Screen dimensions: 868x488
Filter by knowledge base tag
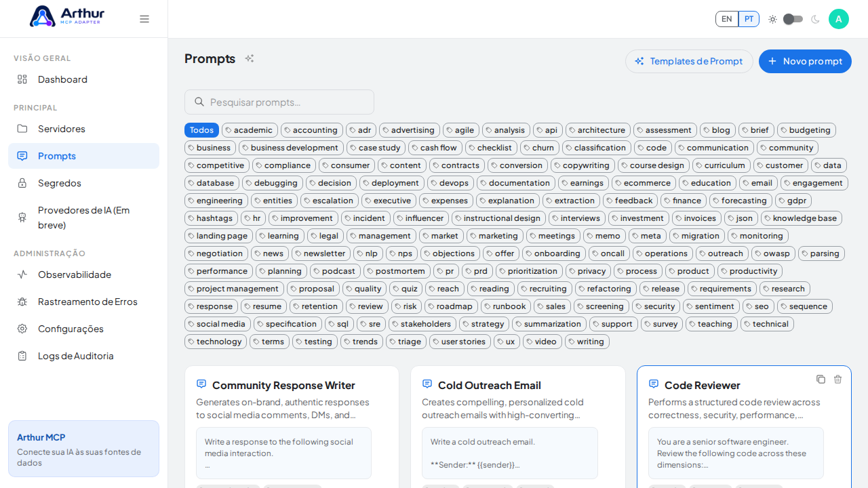pos(802,218)
